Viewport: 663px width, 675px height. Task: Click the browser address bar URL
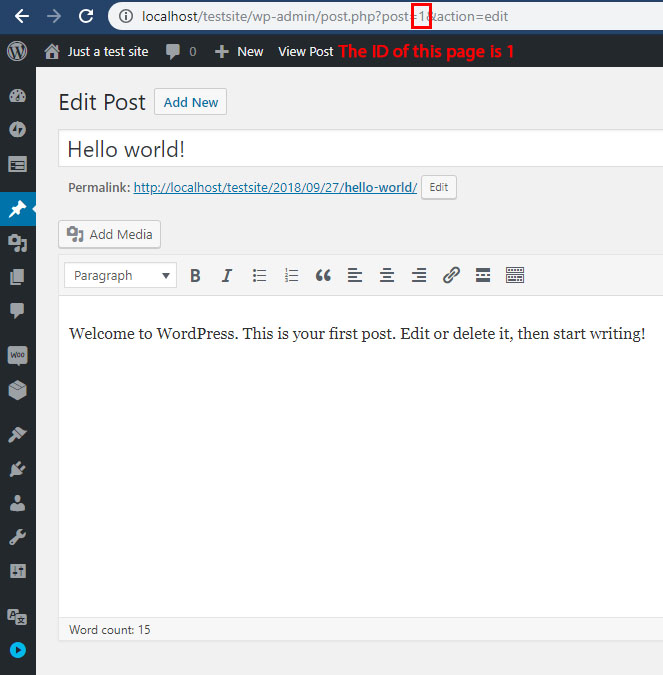(325, 16)
